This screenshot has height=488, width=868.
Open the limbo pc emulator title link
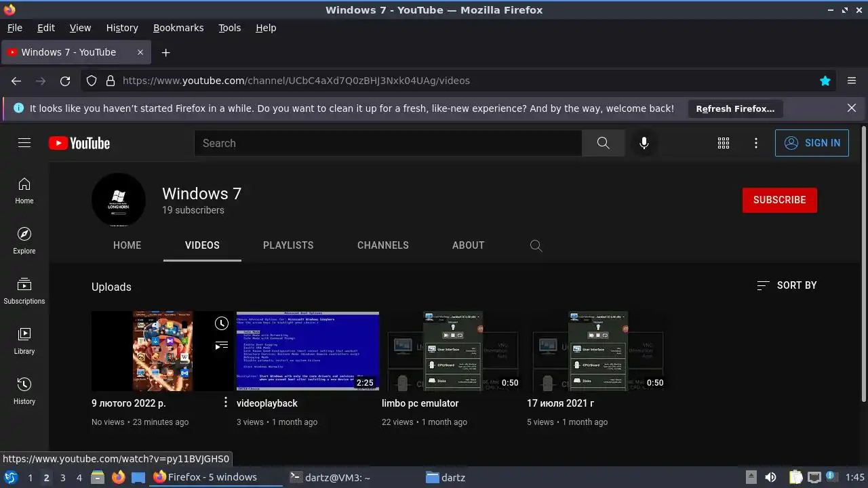[x=420, y=403]
